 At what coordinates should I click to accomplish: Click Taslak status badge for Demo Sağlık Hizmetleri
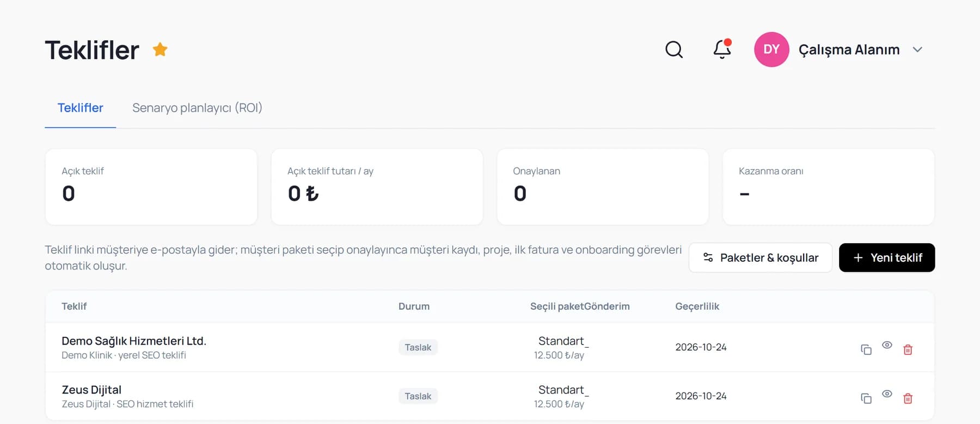418,347
